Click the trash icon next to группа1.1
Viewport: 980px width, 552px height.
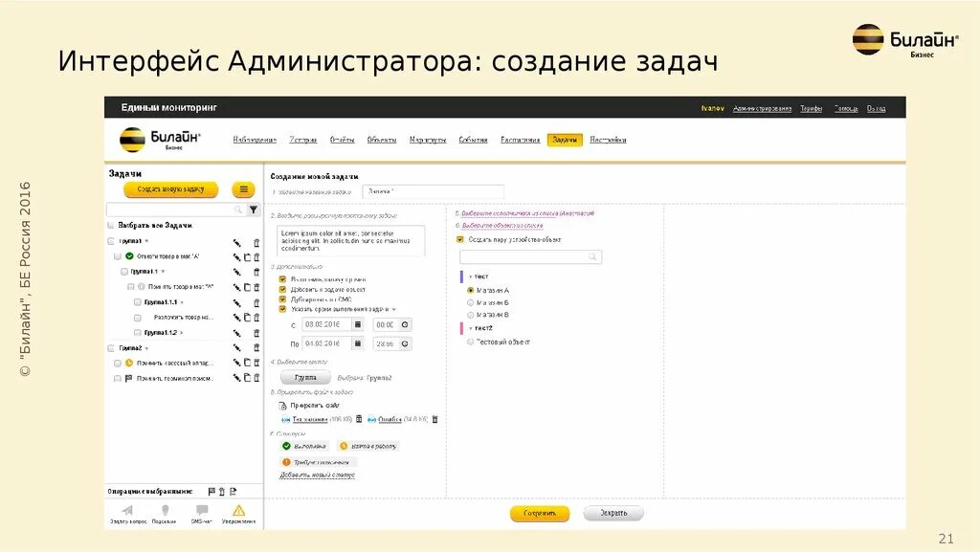(x=256, y=270)
